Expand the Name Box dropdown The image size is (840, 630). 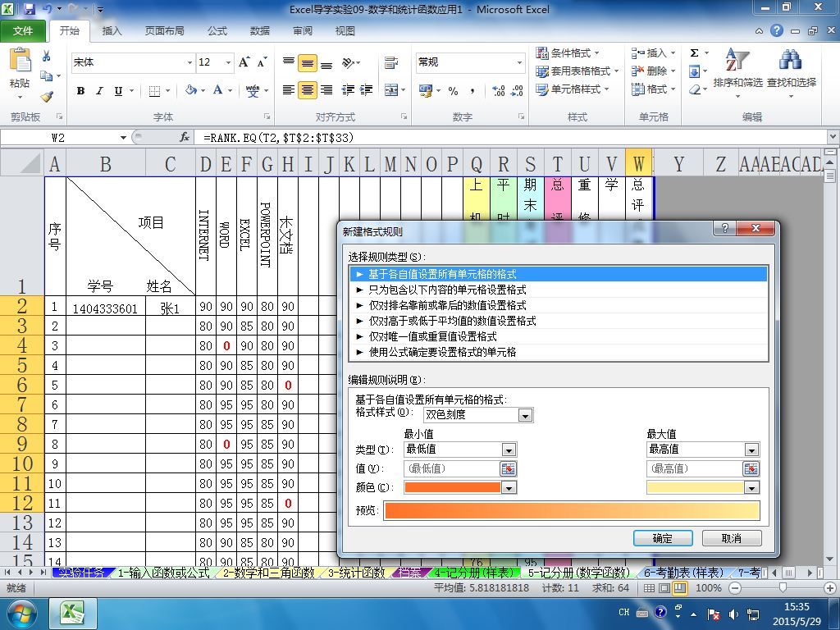click(123, 138)
